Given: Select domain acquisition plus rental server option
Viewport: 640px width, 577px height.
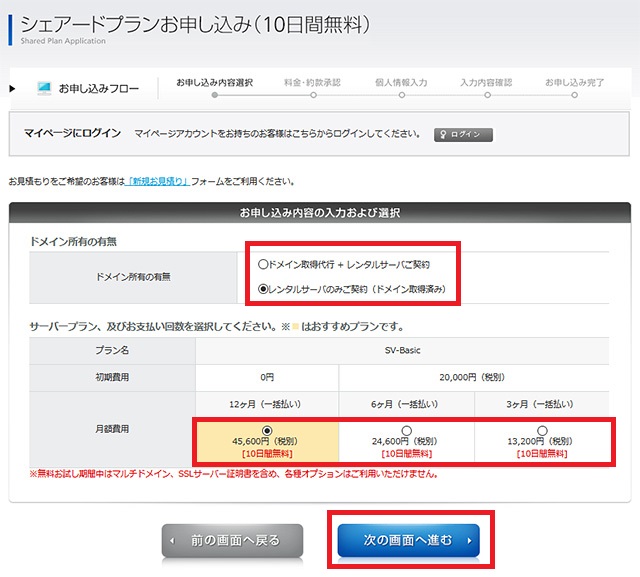Looking at the screenshot, I should (x=263, y=264).
